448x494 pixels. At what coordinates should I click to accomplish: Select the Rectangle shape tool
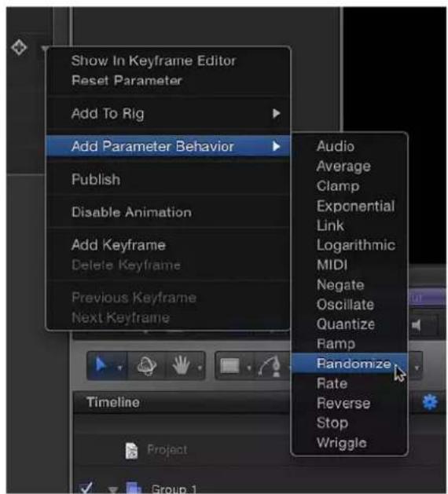[x=230, y=367]
